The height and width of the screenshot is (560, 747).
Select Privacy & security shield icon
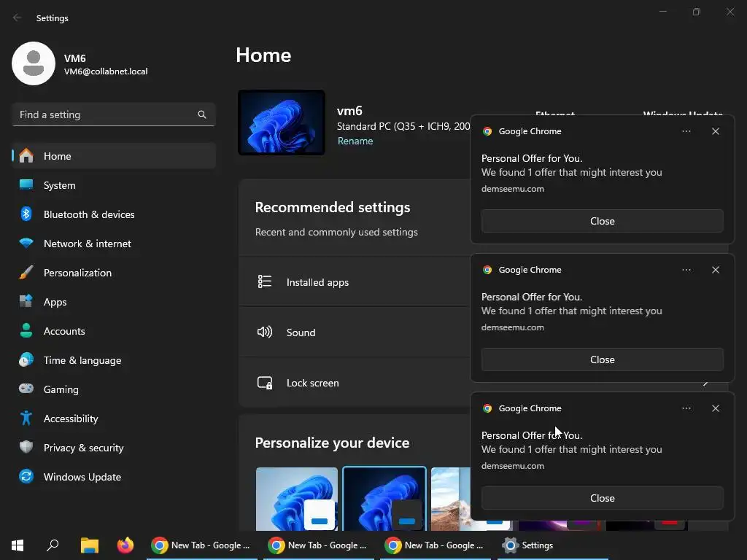click(26, 447)
